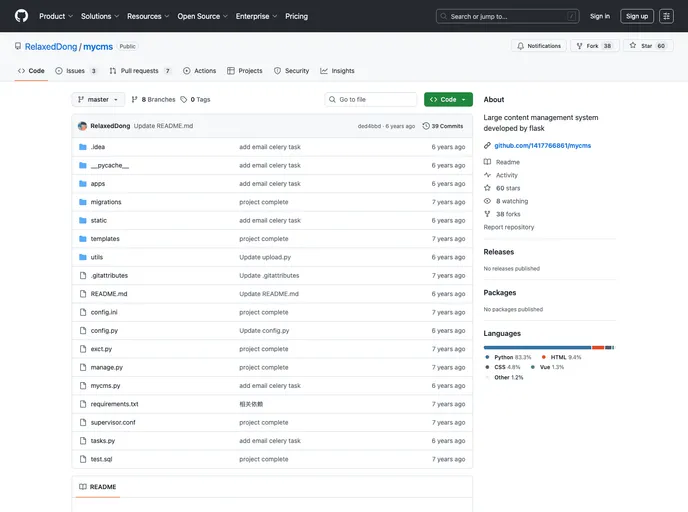Open the test.sql file
This screenshot has height=512, width=688.
(x=101, y=459)
